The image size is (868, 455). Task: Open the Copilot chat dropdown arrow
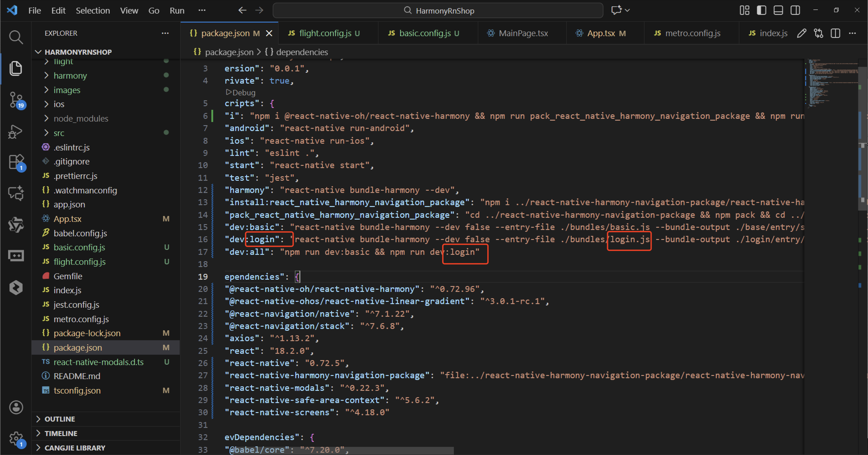point(627,10)
